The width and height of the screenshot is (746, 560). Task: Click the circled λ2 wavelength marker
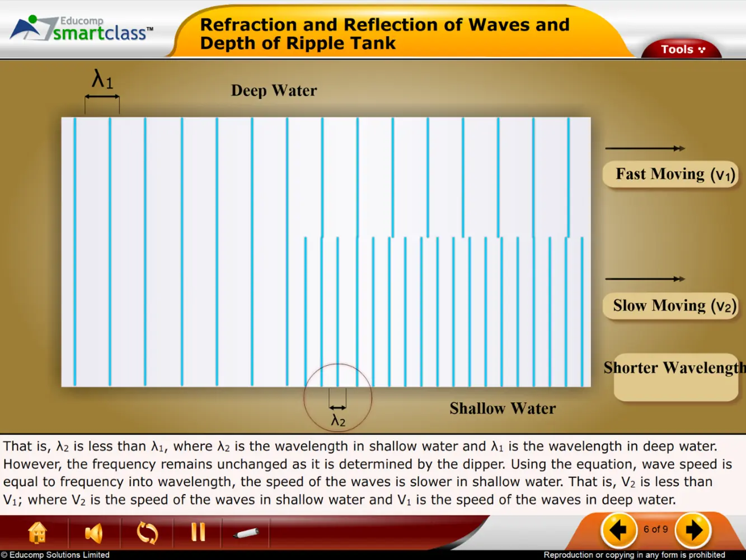[337, 397]
